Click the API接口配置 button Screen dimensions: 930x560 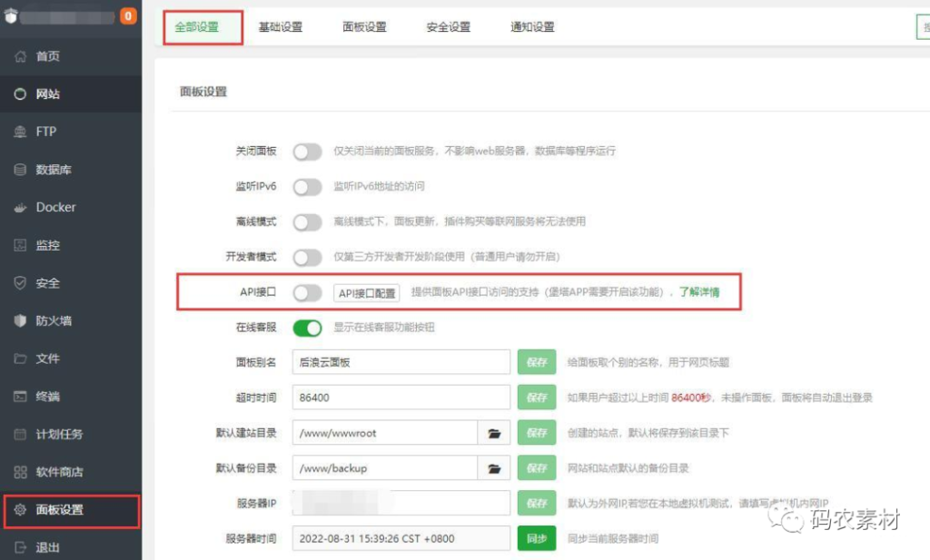tap(367, 293)
